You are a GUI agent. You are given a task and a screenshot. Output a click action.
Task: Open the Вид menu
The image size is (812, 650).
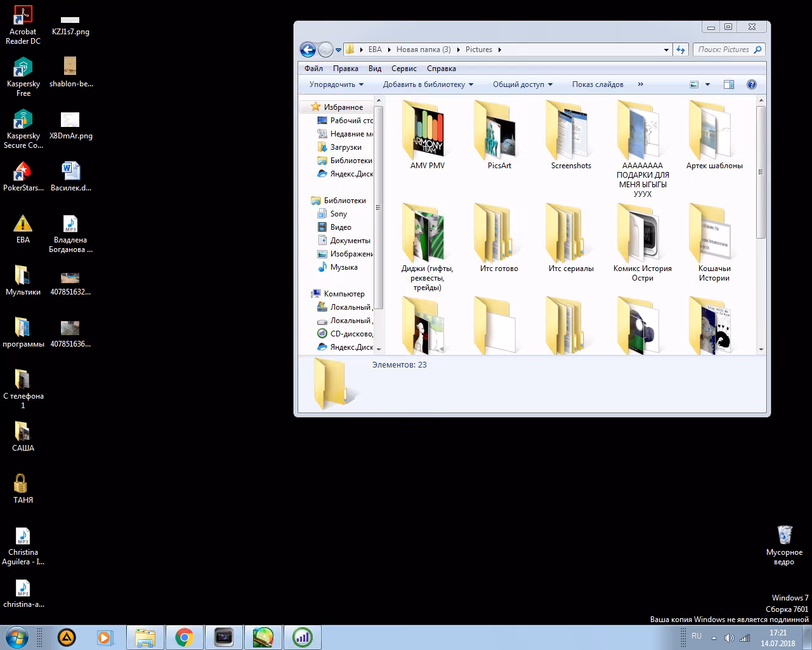point(375,68)
